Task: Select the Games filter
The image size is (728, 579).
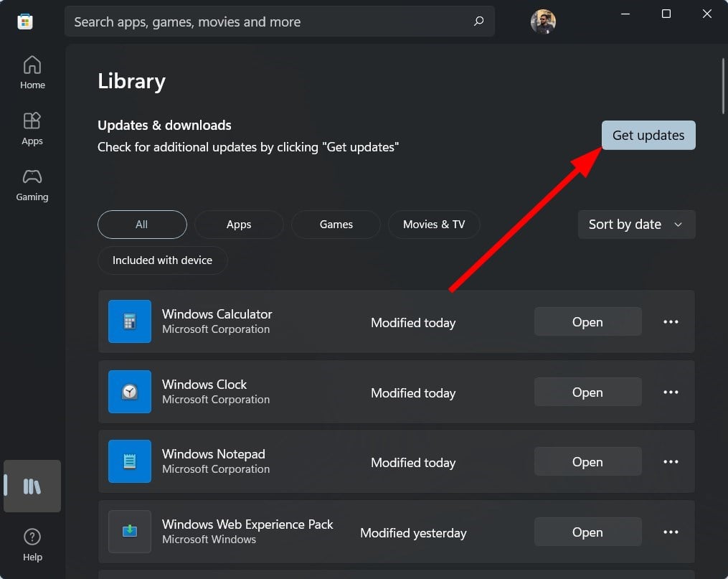Action: (x=336, y=225)
